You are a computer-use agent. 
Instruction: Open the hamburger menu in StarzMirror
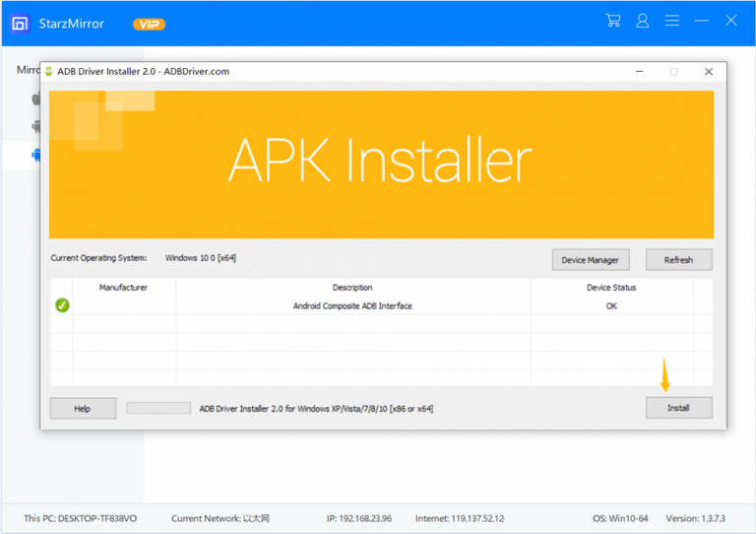pyautogui.click(x=671, y=21)
